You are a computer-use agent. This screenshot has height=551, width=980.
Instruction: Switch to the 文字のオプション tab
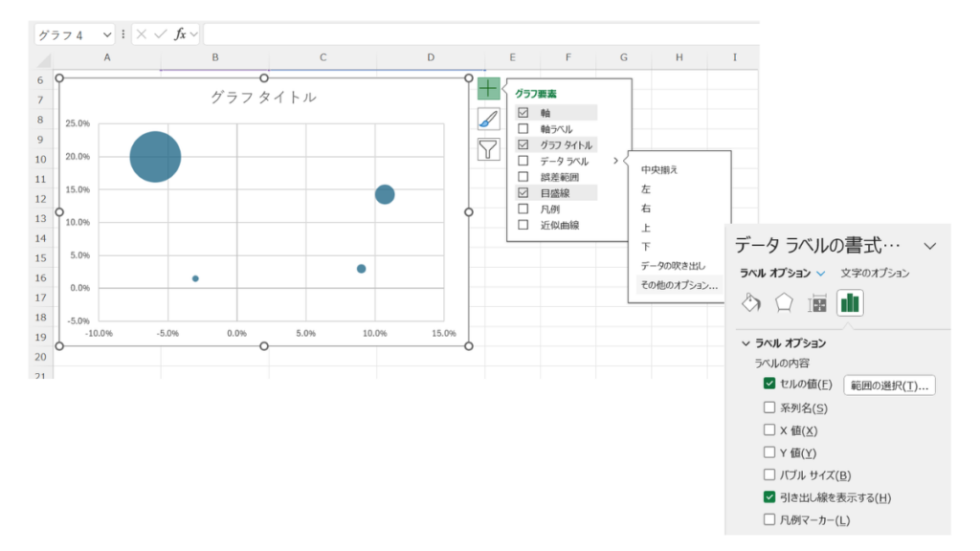(x=875, y=274)
